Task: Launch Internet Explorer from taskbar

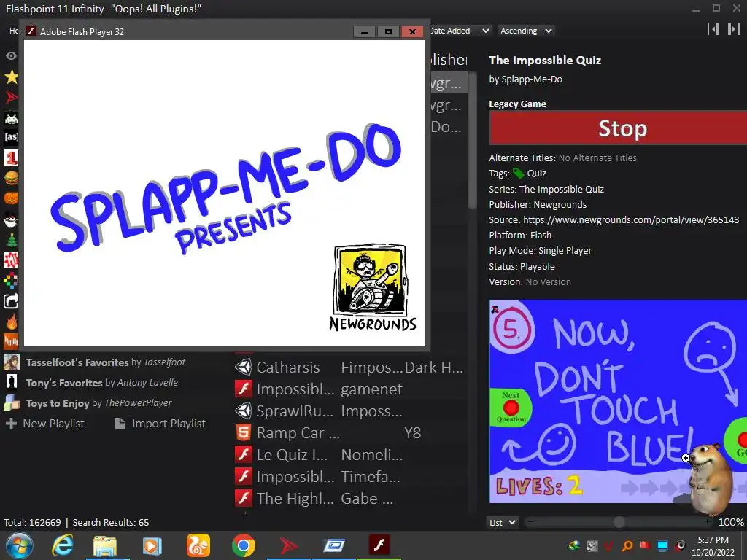Action: [63, 545]
